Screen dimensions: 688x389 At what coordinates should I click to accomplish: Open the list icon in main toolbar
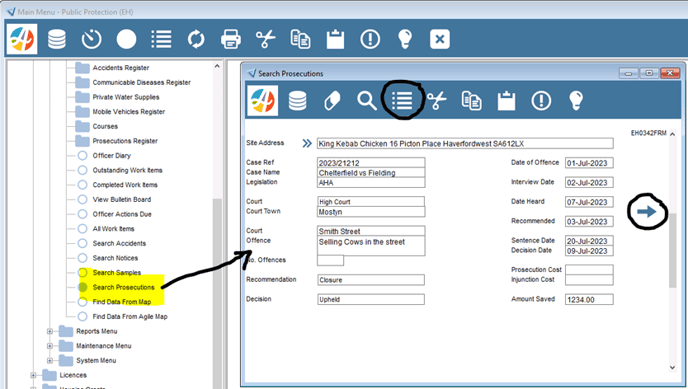click(161, 39)
